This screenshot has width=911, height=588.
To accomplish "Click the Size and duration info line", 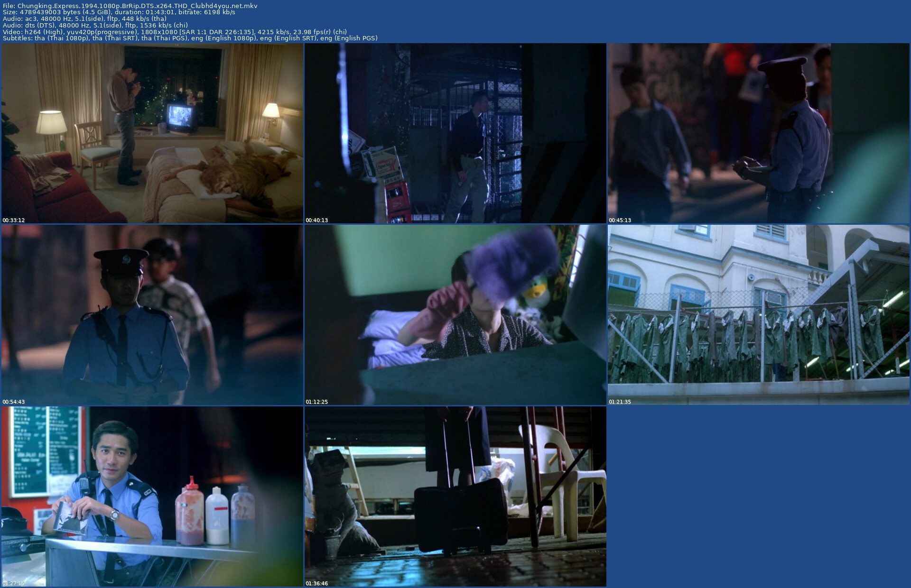I will click(x=119, y=12).
